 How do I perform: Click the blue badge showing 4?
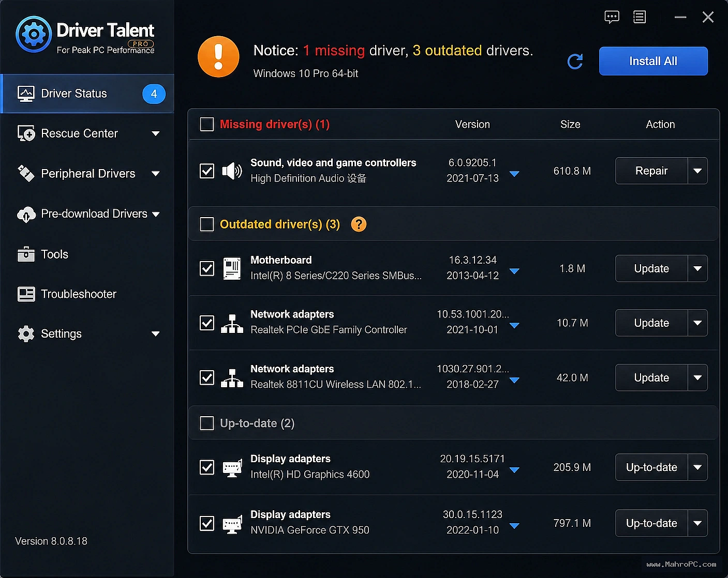click(x=154, y=94)
